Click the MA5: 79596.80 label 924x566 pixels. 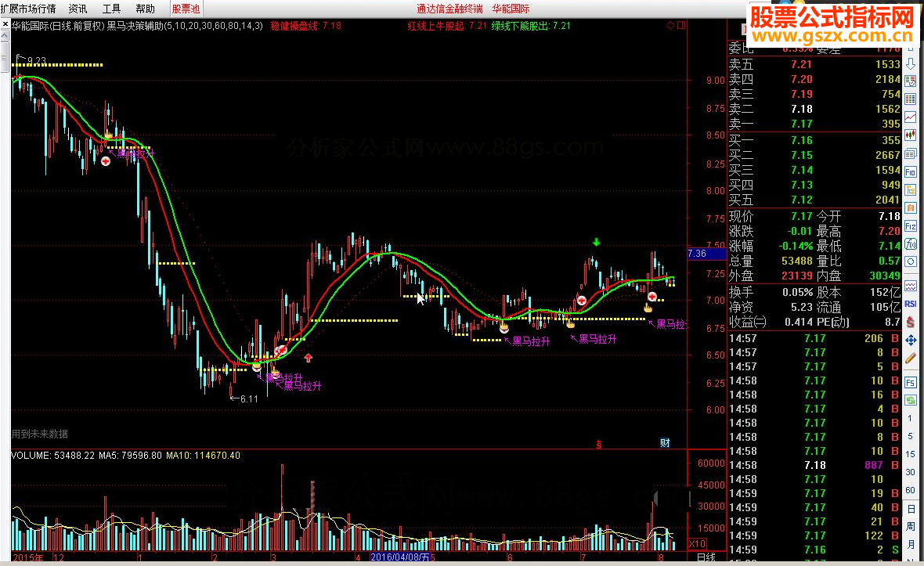[x=130, y=456]
